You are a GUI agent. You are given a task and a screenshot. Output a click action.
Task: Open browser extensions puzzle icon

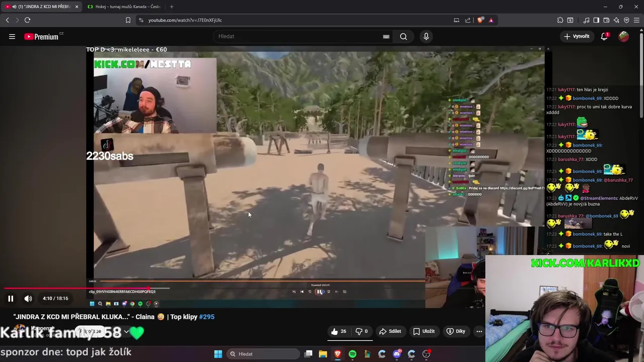(560, 20)
